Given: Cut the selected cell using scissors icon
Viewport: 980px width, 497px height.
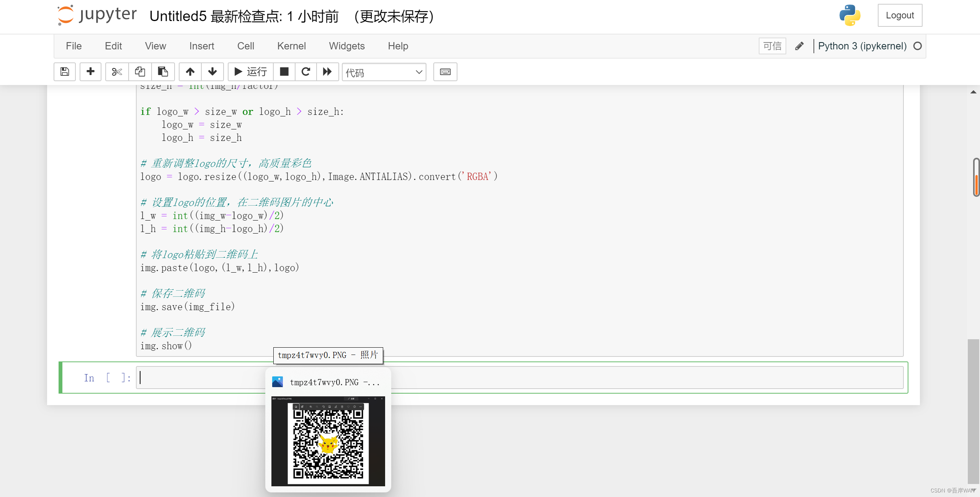Looking at the screenshot, I should point(116,72).
